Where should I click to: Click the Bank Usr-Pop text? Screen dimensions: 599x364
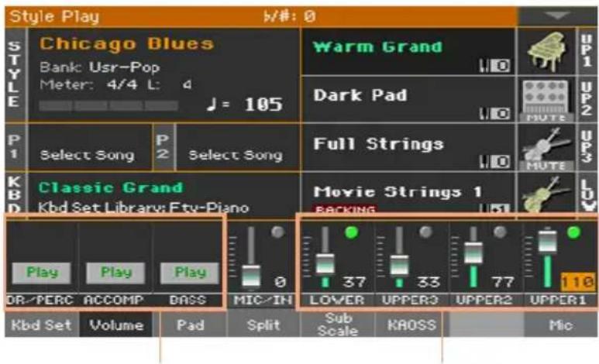(99, 67)
